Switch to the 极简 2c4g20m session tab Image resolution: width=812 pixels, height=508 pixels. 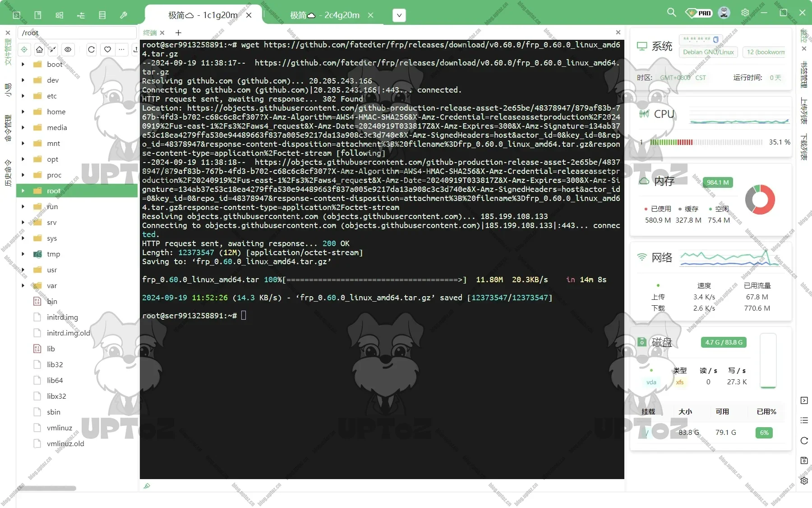pos(325,15)
